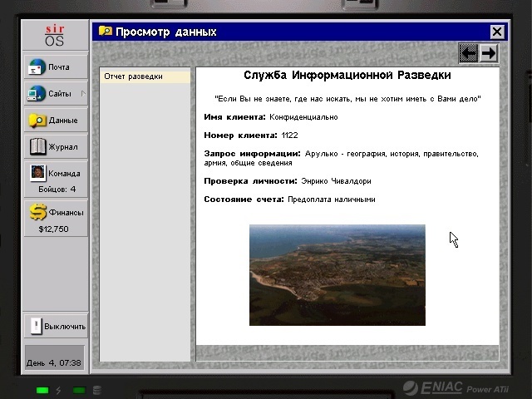Click Предоплата наличными text
Screen dimensions: 532x399
(x=332, y=199)
